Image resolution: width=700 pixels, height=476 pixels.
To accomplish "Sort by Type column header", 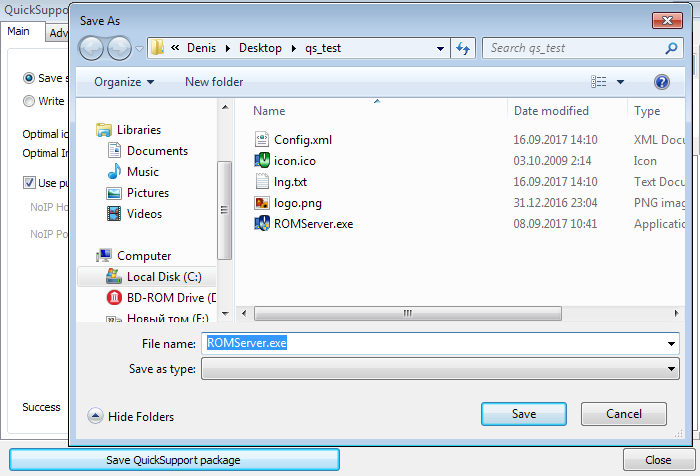I will (647, 111).
